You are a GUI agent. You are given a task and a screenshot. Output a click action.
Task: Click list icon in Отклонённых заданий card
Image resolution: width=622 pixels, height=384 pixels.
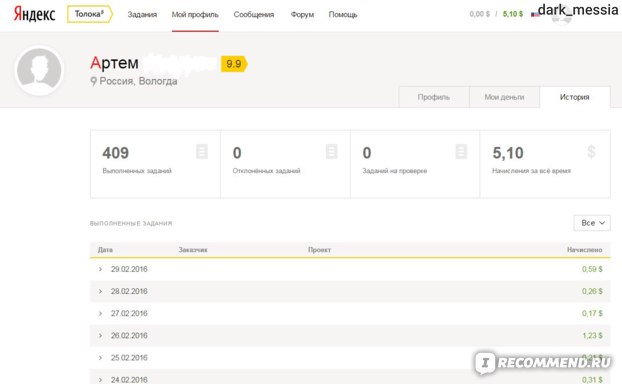coord(331,152)
